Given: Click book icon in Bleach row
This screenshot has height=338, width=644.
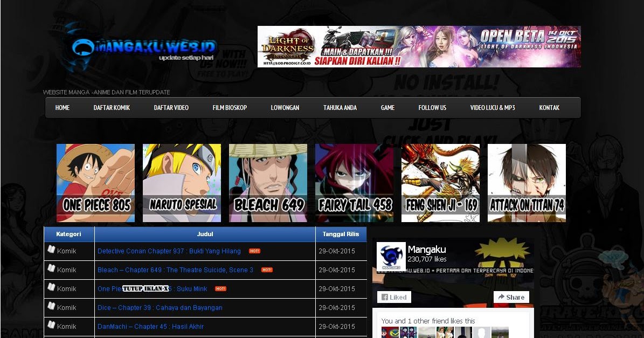Looking at the screenshot, I should coord(51,268).
